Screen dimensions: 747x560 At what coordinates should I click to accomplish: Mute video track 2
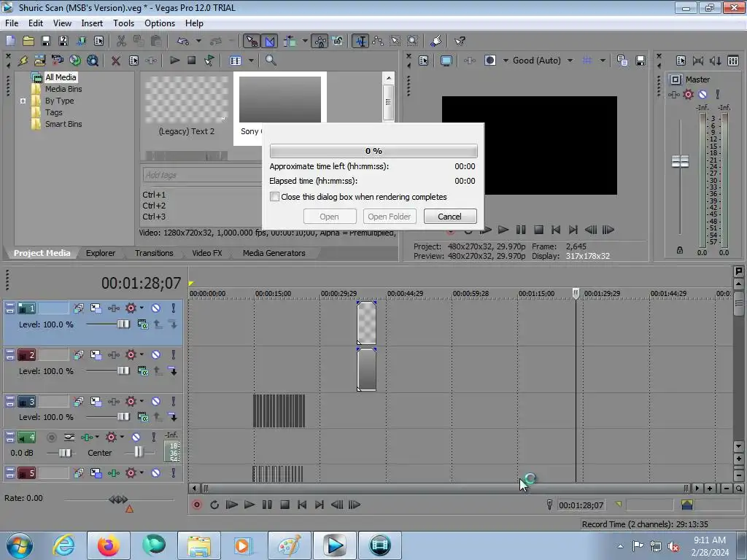pyautogui.click(x=156, y=355)
